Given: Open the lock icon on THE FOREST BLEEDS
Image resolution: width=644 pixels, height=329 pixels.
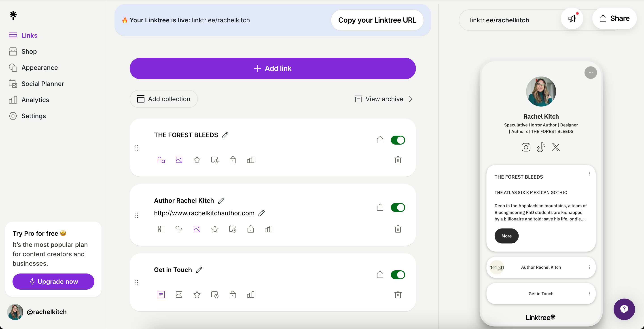Looking at the screenshot, I should click(233, 160).
